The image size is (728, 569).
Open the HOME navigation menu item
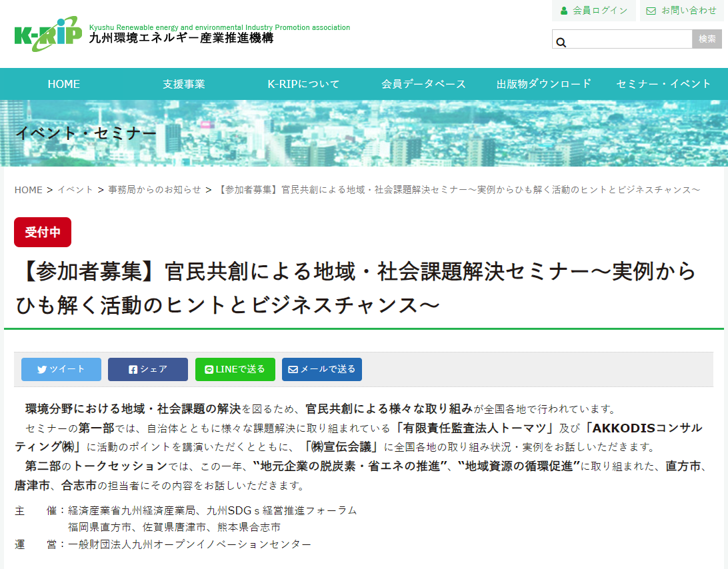coord(63,83)
